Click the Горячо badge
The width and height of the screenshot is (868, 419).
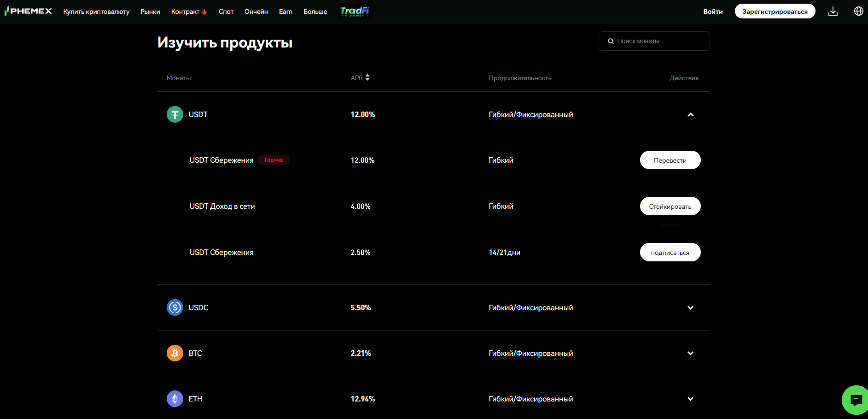[x=274, y=160]
